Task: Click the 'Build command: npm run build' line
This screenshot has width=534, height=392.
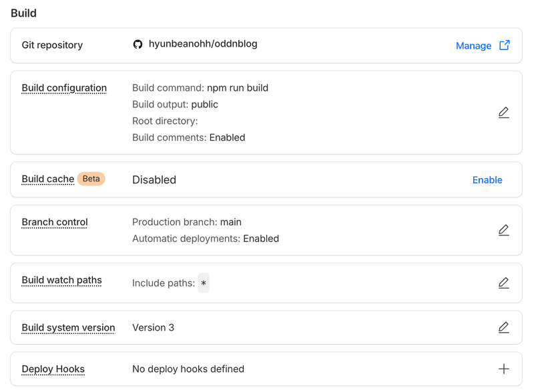Action: coord(200,88)
